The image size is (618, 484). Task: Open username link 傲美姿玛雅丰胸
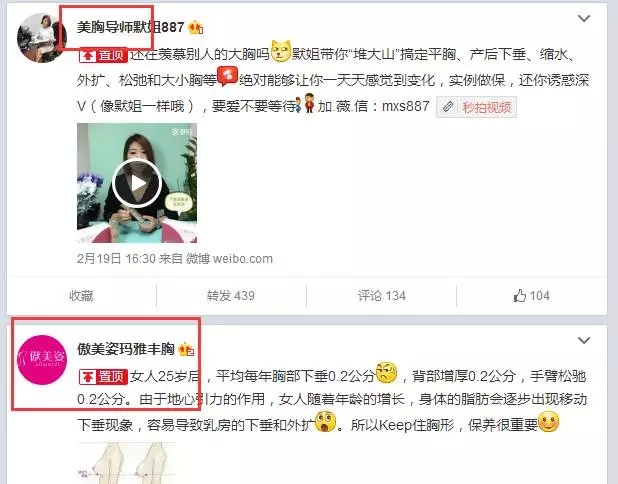[x=126, y=349]
